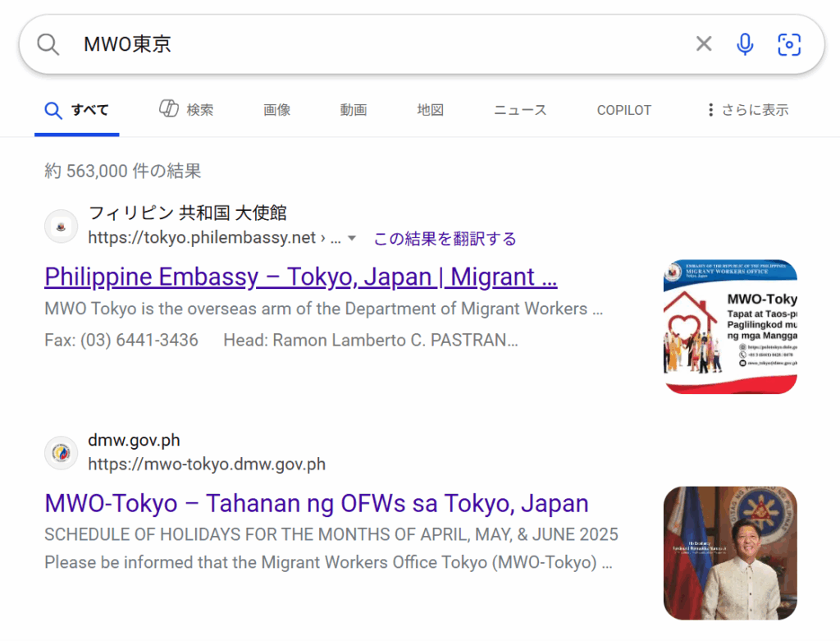The height and width of the screenshot is (641, 840).
Task: Click the mwo-tokyo.dmw.gov.ph URL
Action: click(x=207, y=465)
